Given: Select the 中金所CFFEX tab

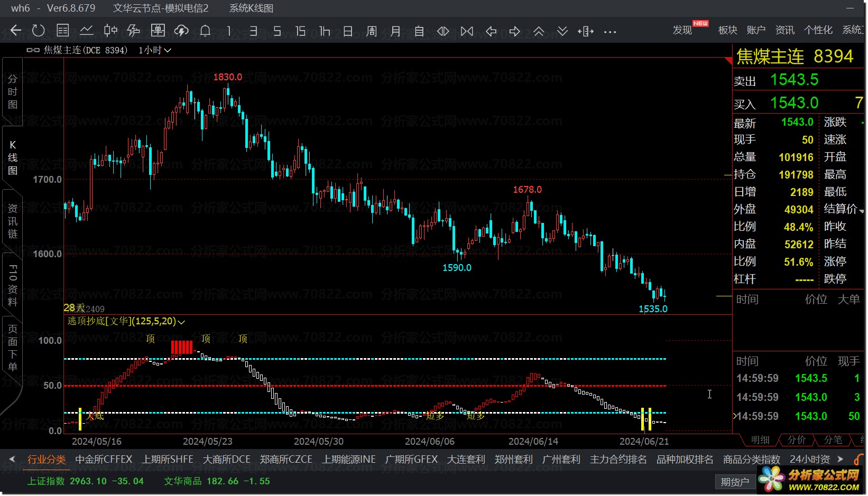Looking at the screenshot, I should coord(104,460).
